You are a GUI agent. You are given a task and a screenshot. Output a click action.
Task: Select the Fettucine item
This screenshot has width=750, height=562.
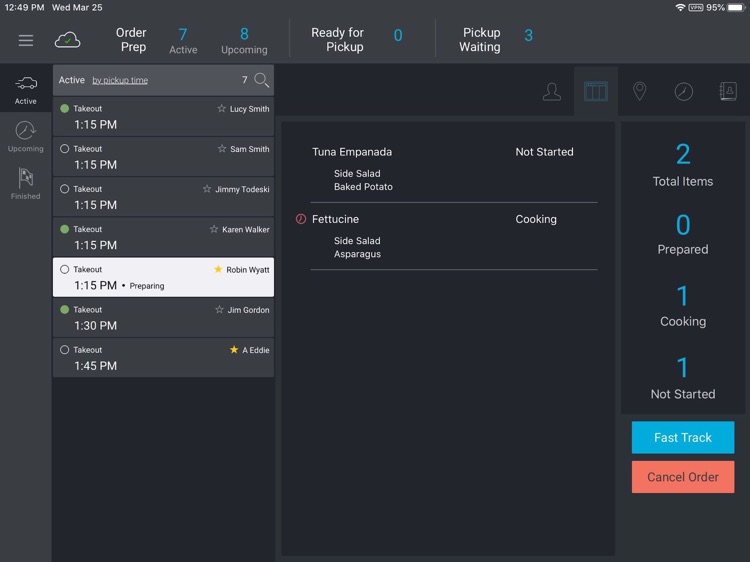pos(335,219)
